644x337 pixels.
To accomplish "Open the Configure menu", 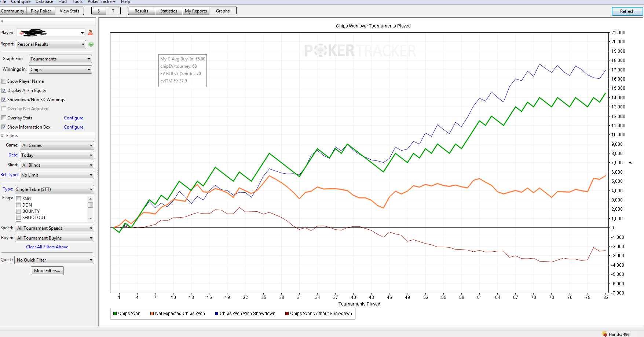I will point(21,2).
